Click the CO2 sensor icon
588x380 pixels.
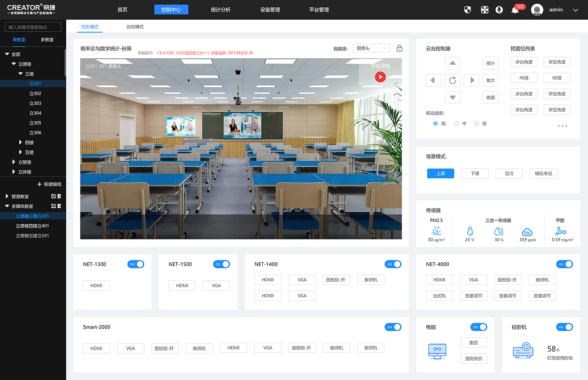click(527, 232)
